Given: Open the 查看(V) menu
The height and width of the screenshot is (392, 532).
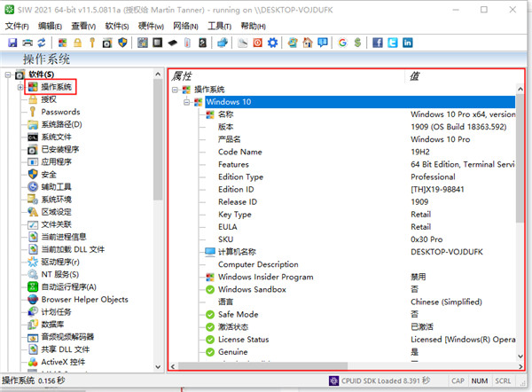Looking at the screenshot, I should coord(83,26).
